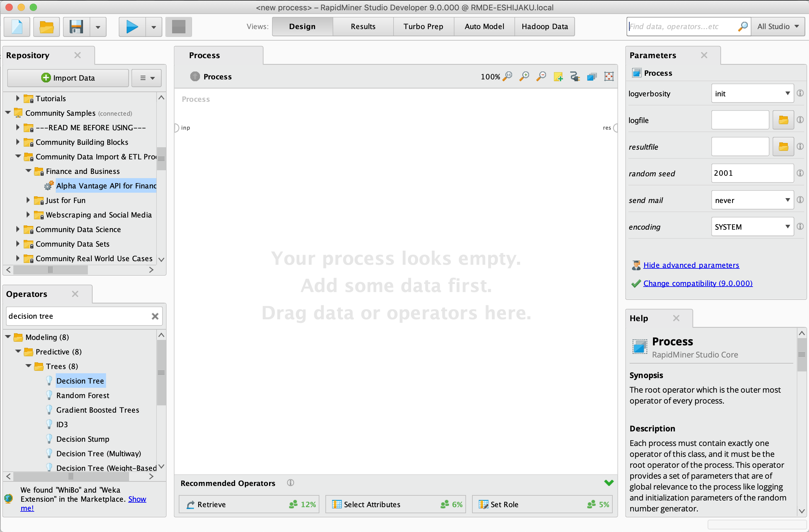809x532 pixels.
Task: Save the current process with the floppy disk icon
Action: (76, 27)
